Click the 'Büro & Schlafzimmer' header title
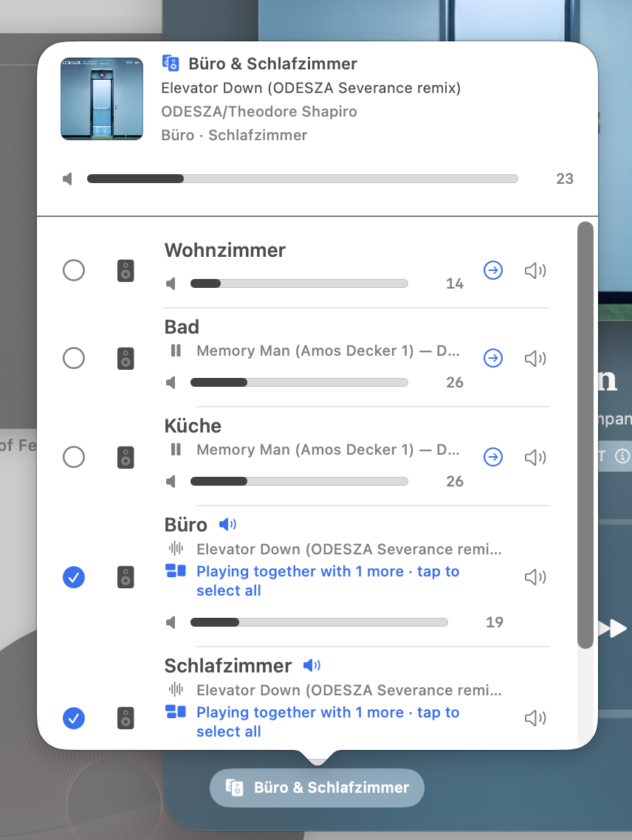This screenshot has height=840, width=632. click(272, 63)
